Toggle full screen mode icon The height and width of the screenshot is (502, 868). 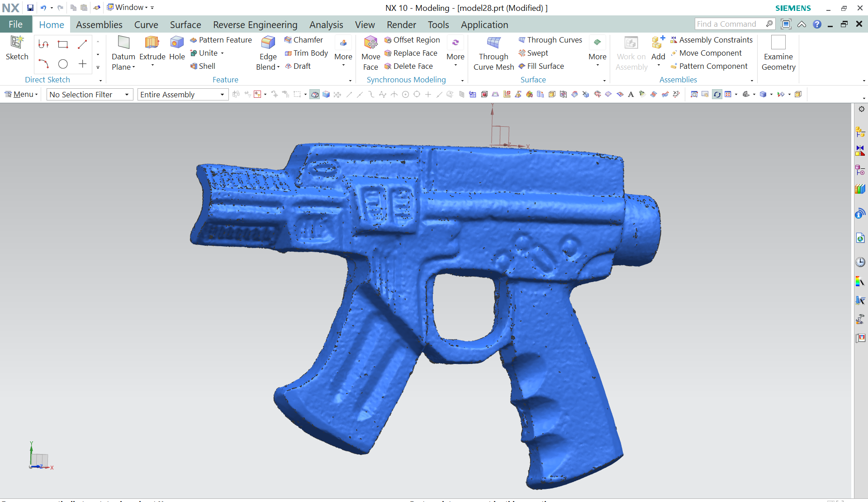[786, 24]
